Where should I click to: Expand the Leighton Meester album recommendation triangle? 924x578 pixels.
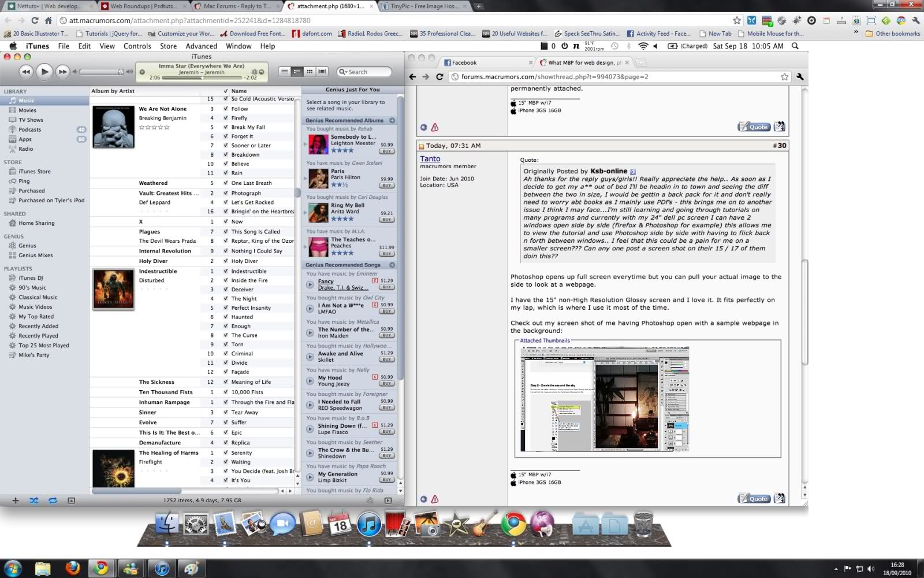point(305,144)
